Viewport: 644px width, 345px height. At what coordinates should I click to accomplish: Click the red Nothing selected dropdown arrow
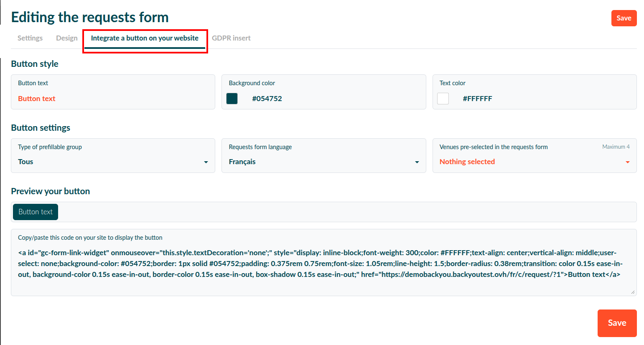[x=628, y=162]
